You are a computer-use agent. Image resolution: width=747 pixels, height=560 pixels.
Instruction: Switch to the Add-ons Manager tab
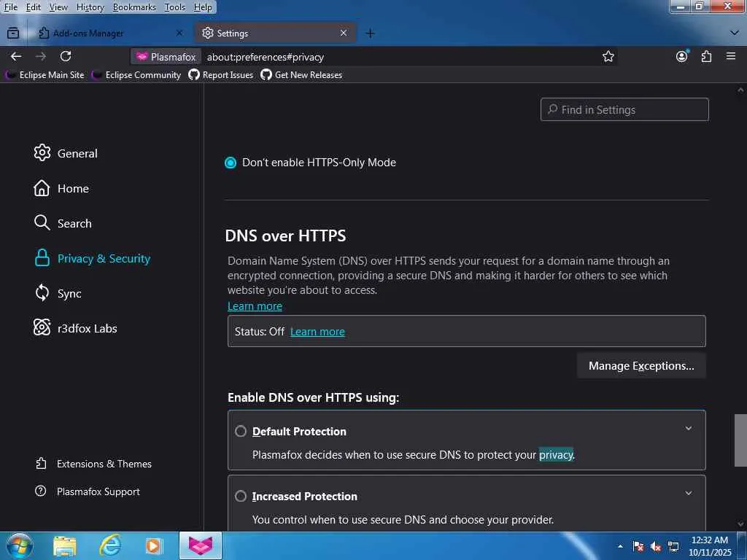pyautogui.click(x=111, y=33)
